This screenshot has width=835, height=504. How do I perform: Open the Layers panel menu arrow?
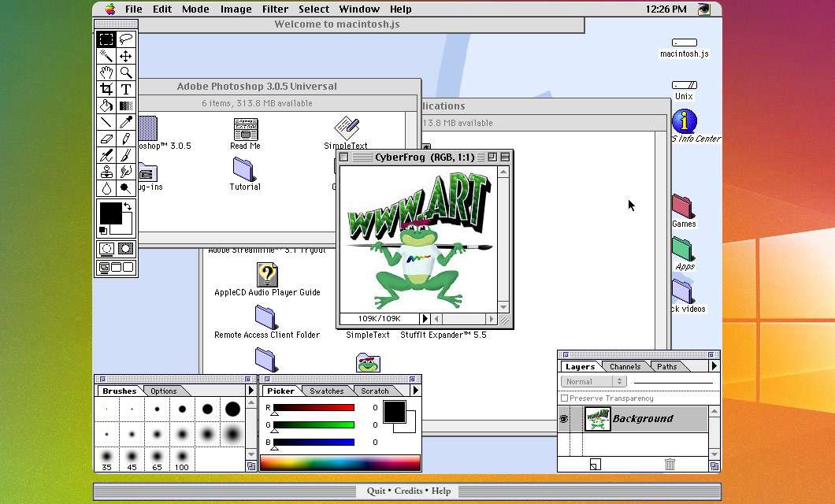[x=714, y=366]
